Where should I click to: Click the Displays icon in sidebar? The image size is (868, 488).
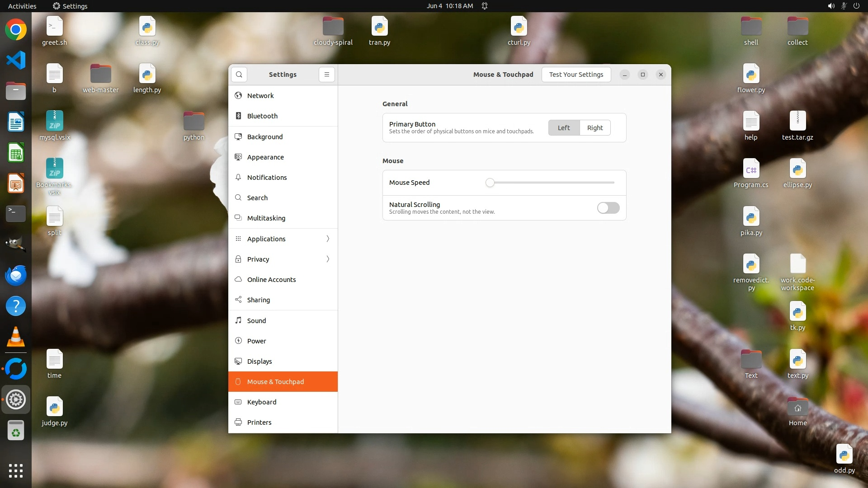(238, 361)
